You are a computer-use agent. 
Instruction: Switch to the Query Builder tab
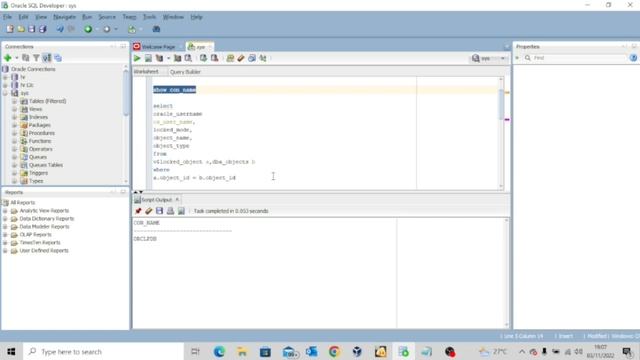tap(185, 71)
